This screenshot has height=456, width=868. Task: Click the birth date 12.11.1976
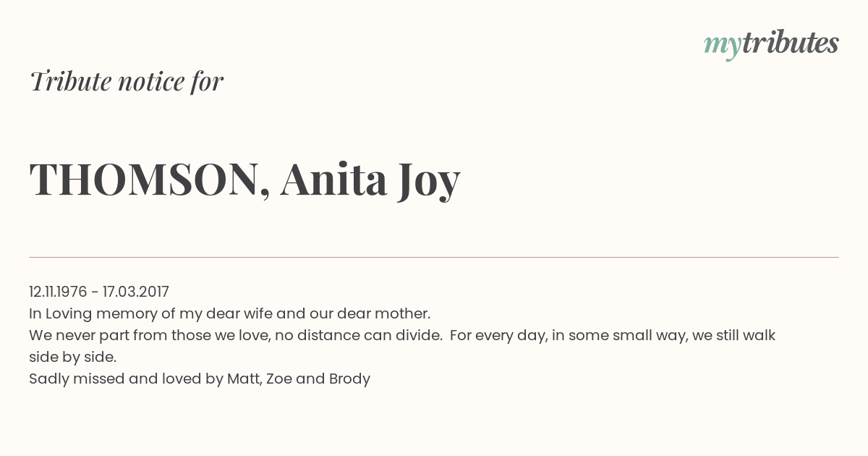pos(58,292)
